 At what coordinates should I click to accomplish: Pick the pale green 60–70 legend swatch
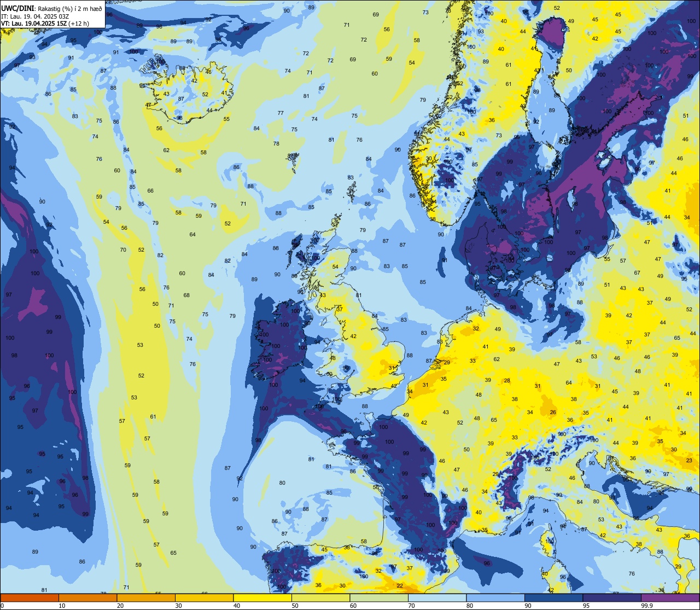379,597
